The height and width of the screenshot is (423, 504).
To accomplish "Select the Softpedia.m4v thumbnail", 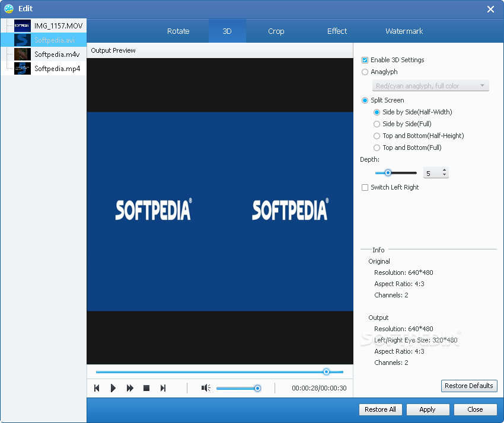I will (22, 54).
